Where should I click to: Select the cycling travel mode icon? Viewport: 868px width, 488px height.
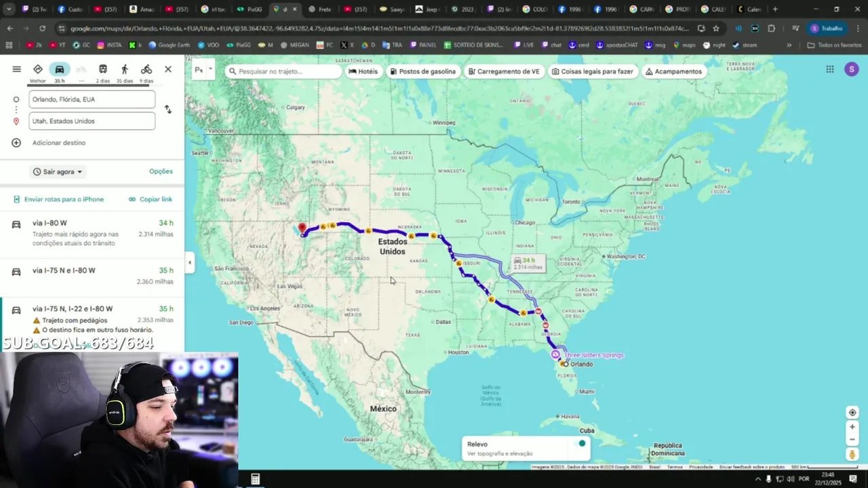click(x=146, y=69)
